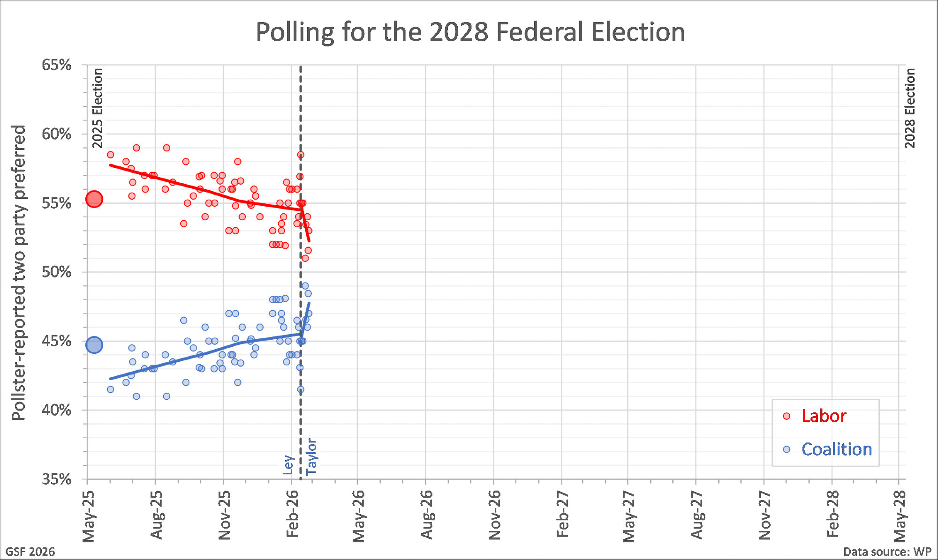938x560 pixels.
Task: Select the Labor legend label
Action: [824, 416]
